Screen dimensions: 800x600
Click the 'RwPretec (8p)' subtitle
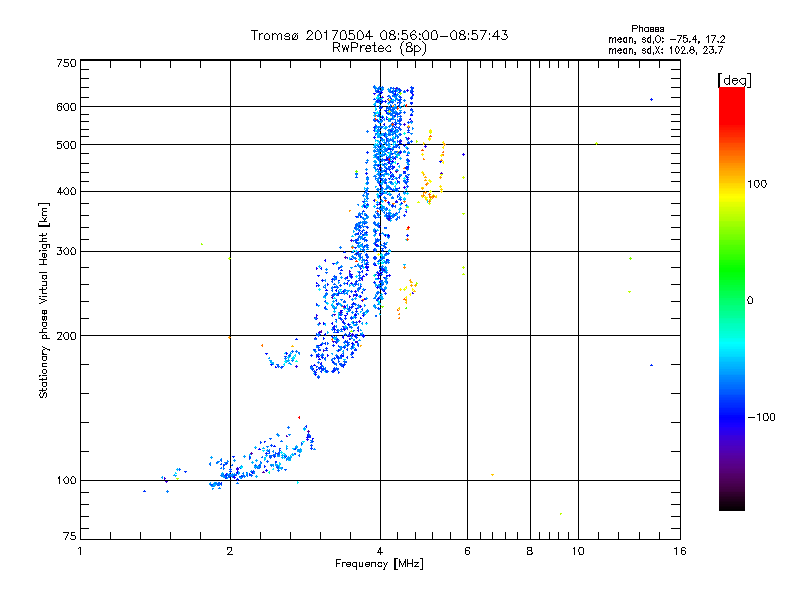[x=379, y=48]
